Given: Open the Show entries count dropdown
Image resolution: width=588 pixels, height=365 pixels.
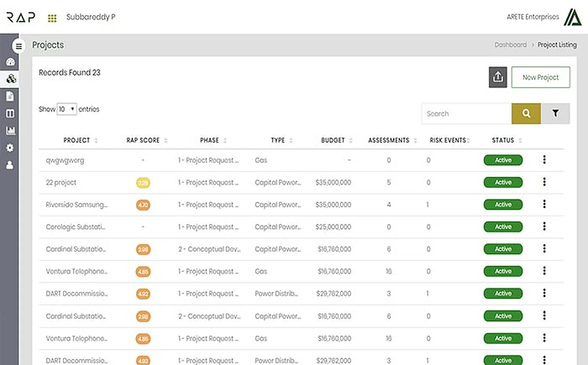Looking at the screenshot, I should click(x=67, y=109).
